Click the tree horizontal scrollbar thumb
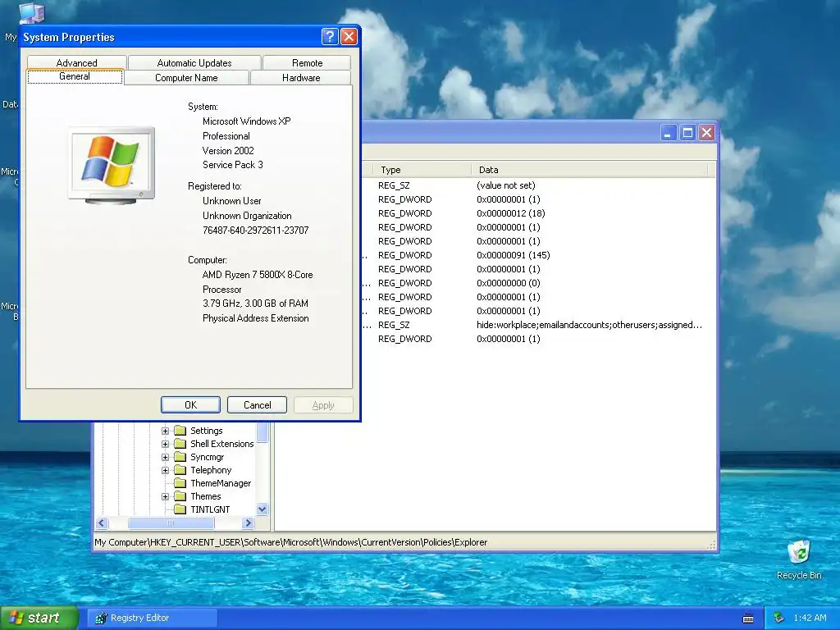840x630 pixels. tap(171, 523)
